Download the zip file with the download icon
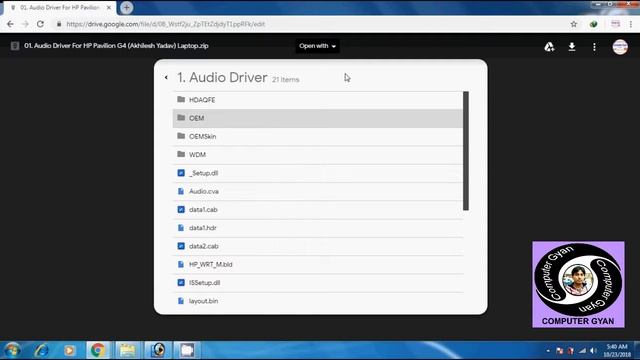This screenshot has width=640, height=360. pyautogui.click(x=572, y=47)
